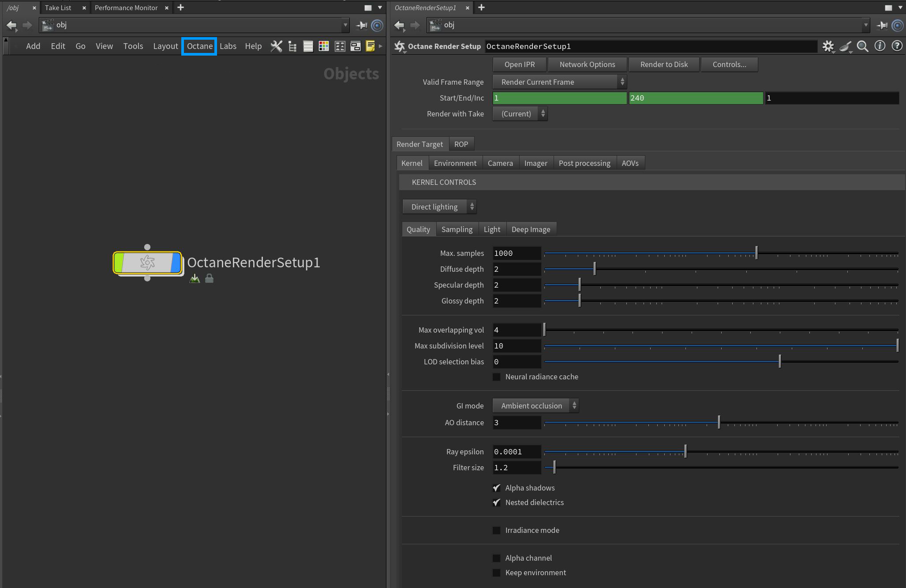Switch to the Environment tab
The height and width of the screenshot is (588, 906).
[x=455, y=163]
